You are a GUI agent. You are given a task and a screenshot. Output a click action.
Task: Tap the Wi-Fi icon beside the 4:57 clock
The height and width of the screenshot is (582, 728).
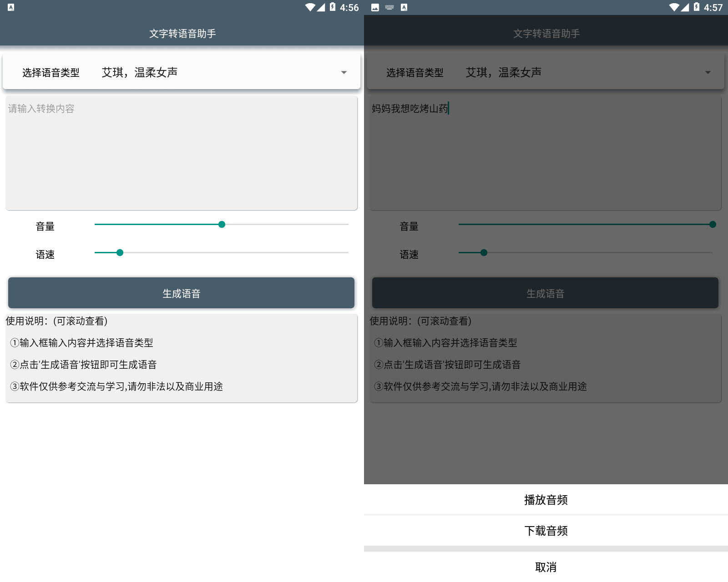(x=674, y=7)
